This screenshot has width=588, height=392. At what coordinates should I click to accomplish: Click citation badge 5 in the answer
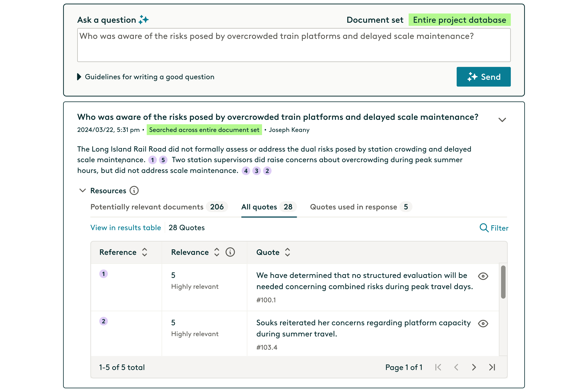(x=163, y=160)
